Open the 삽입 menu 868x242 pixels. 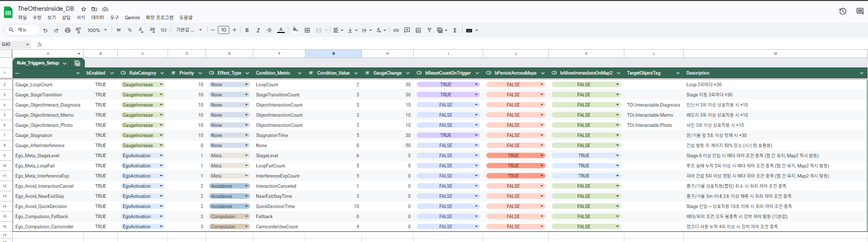click(x=66, y=18)
